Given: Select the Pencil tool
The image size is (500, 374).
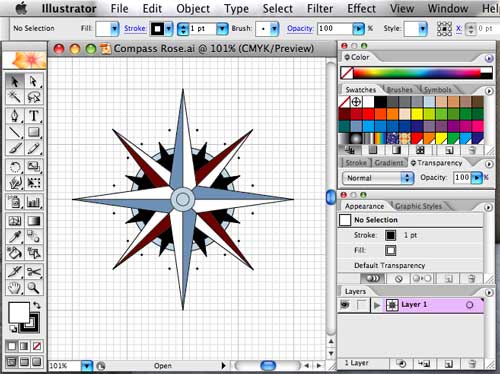Looking at the screenshot, I should (x=34, y=148).
